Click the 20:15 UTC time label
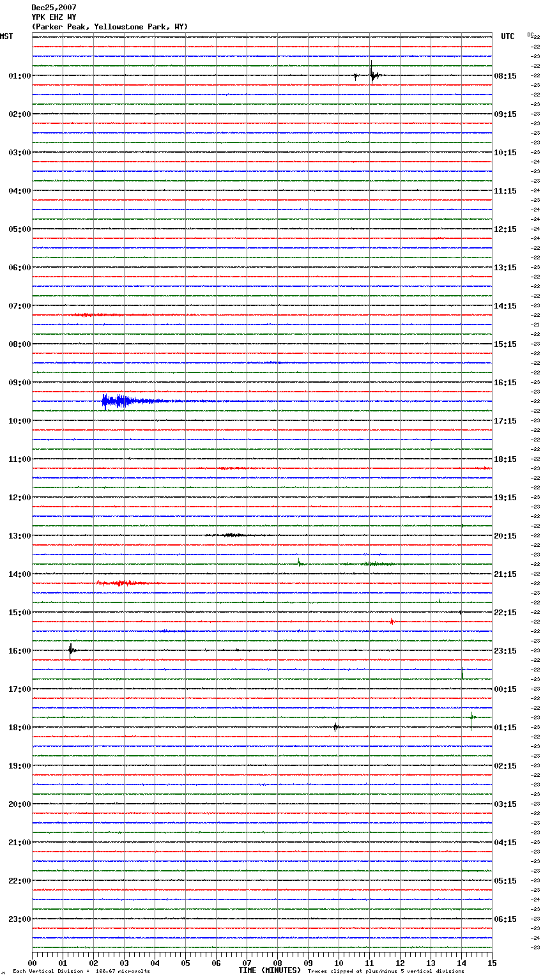Image resolution: width=543 pixels, height=980 pixels. [x=505, y=536]
